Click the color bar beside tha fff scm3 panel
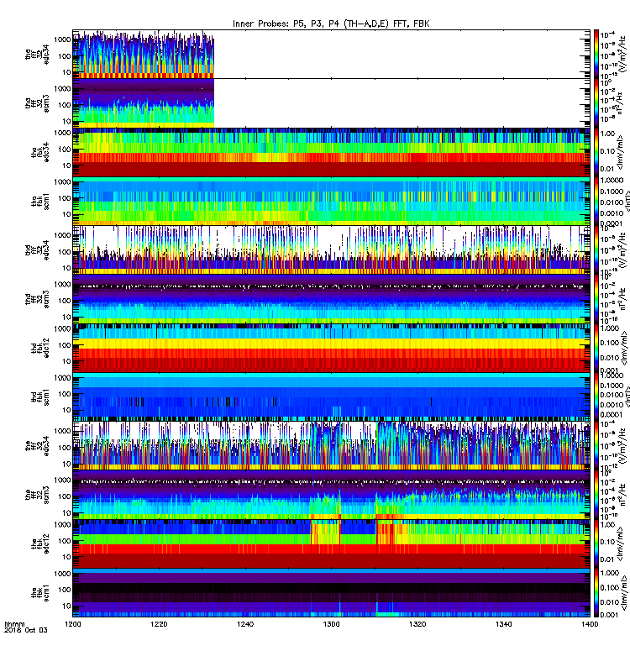 coord(596,103)
